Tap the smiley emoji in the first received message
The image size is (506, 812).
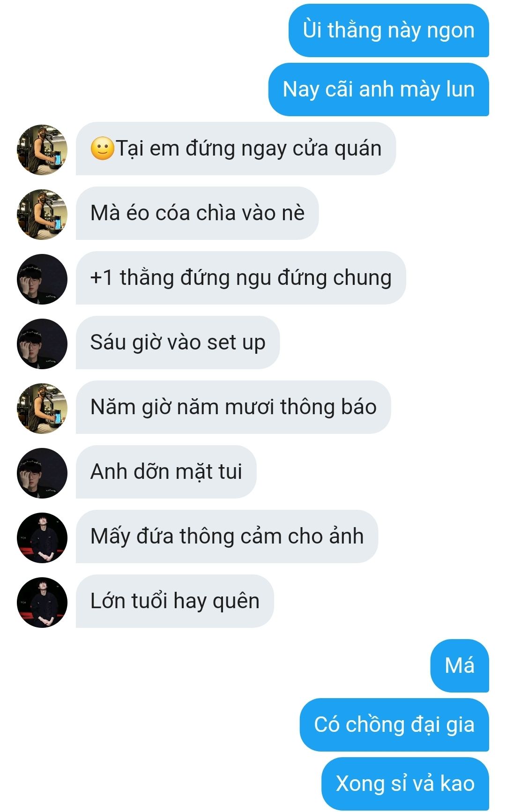point(102,149)
